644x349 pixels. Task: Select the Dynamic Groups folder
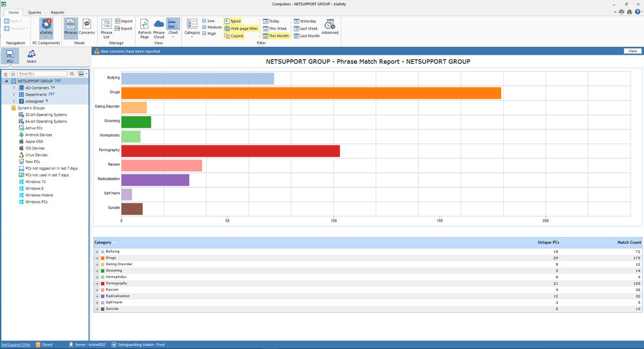[28, 108]
